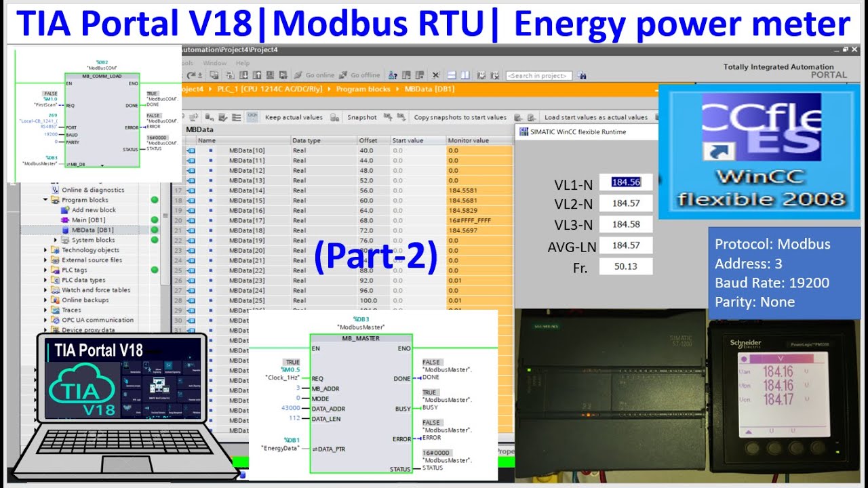The height and width of the screenshot is (488, 868).
Task: Select OPC UA communication in project tree
Action: [x=98, y=320]
